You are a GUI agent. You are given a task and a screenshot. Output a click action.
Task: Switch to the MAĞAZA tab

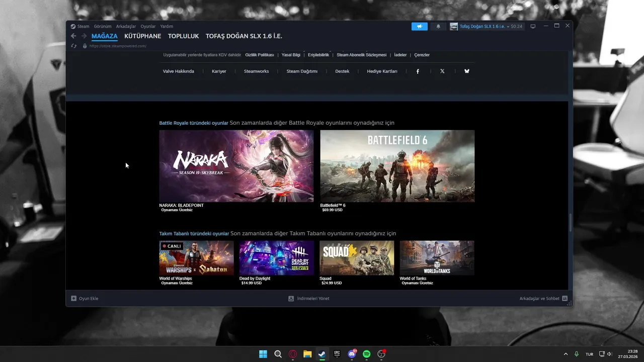point(105,36)
